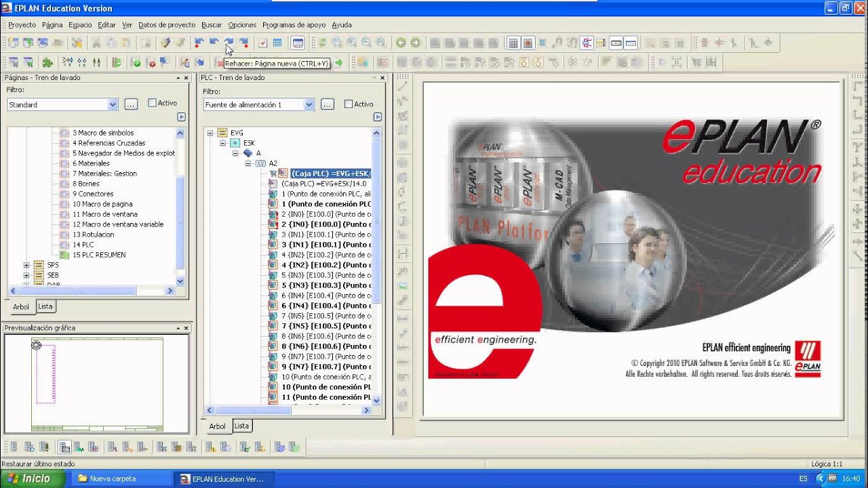Expand the SPS tree node
868x488 pixels.
(26, 265)
